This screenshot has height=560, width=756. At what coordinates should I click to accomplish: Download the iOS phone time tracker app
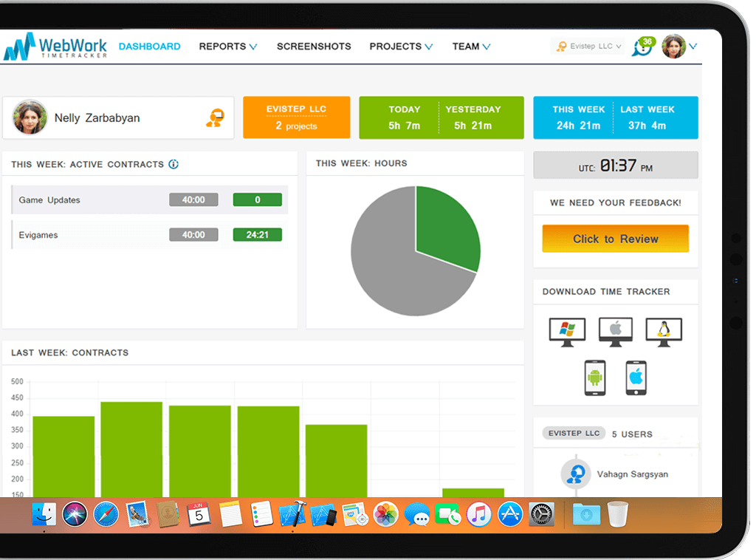pos(636,378)
